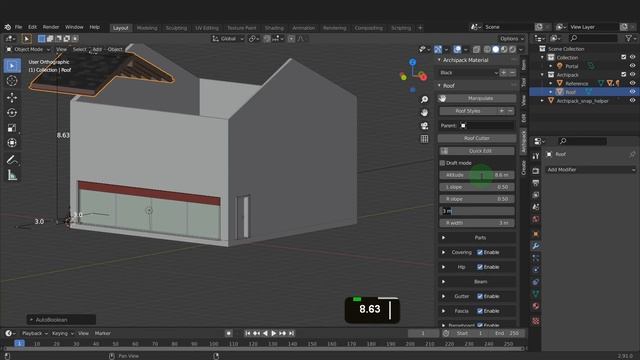This screenshot has height=360, width=640.
Task: Open the Object properties orange square tab
Action: pos(536,234)
